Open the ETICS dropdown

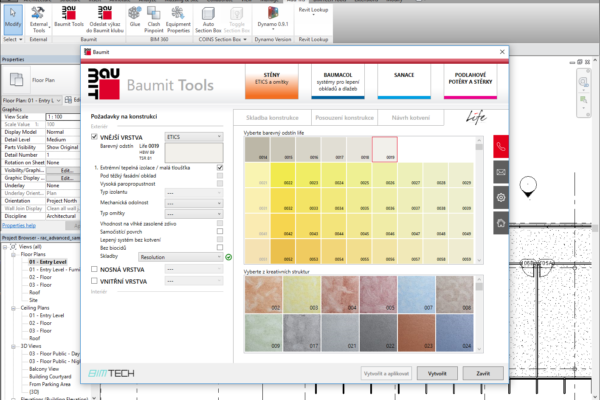(194, 137)
